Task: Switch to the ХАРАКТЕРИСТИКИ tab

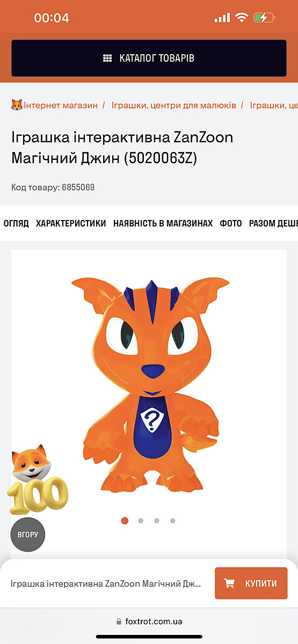Action: click(71, 223)
